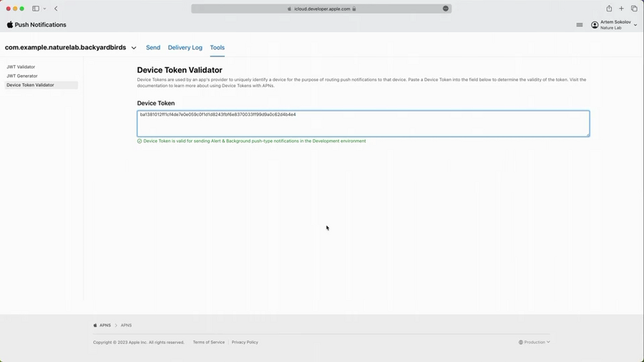The image size is (644, 362).
Task: Show the tab overview icon
Action: pos(634,9)
